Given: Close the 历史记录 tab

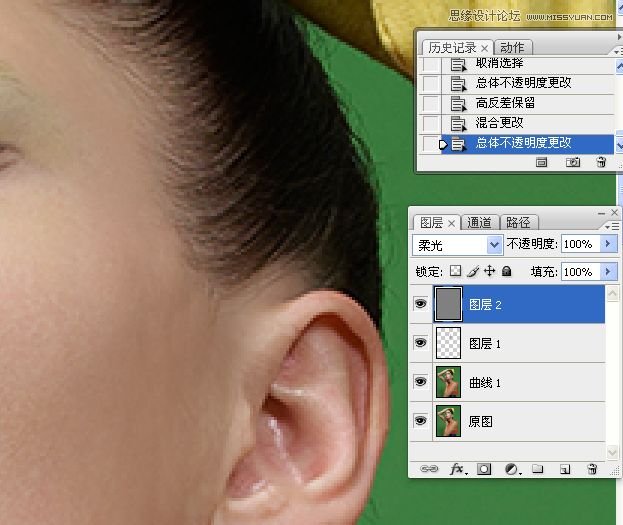Looking at the screenshot, I should point(484,48).
